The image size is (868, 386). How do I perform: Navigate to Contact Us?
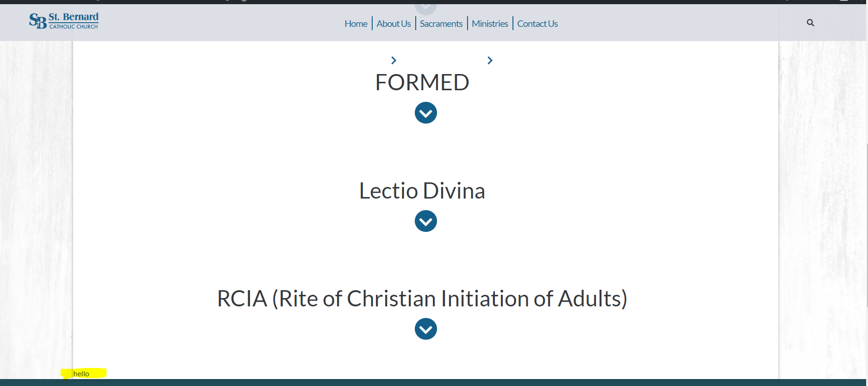537,24
